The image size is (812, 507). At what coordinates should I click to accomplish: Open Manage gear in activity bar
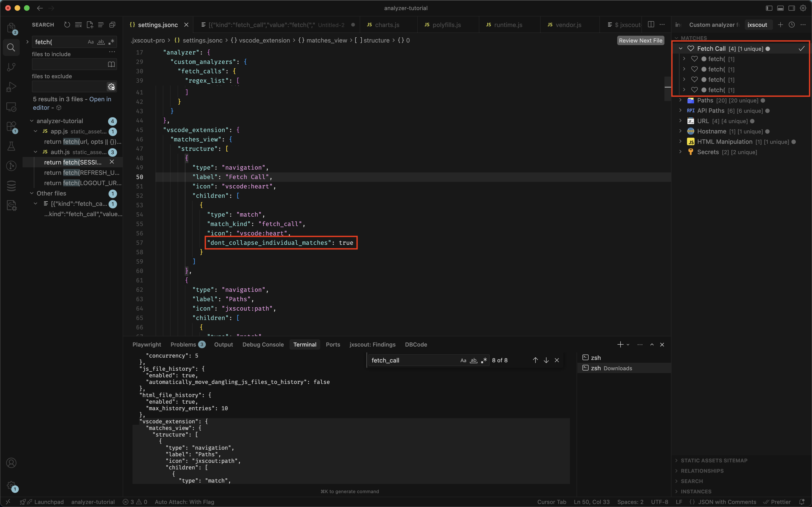point(11,485)
